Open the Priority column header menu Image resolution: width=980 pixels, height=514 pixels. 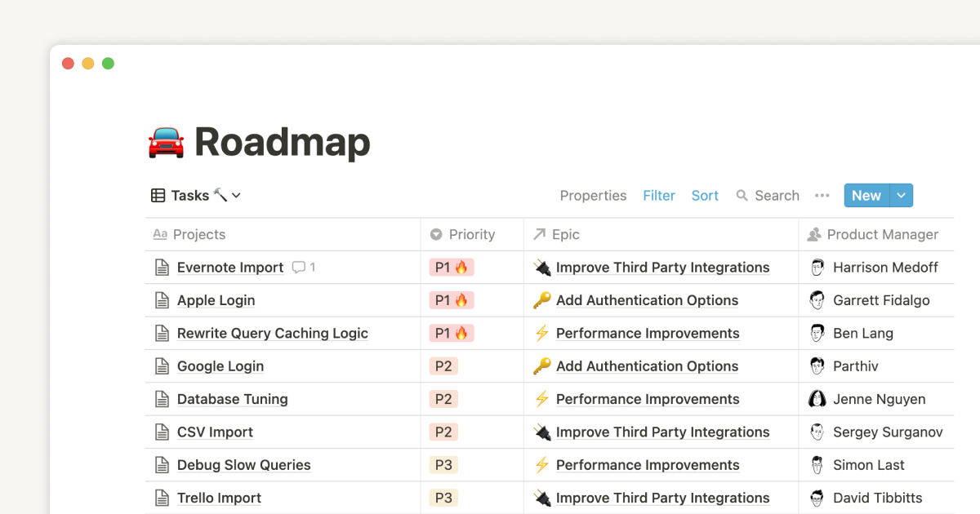(x=472, y=234)
